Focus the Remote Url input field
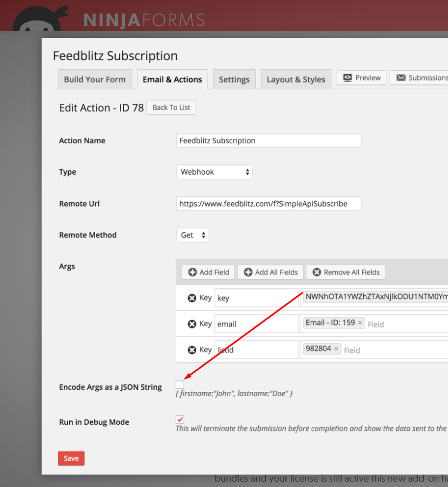Viewport: 448px width, 487px height. pos(268,204)
